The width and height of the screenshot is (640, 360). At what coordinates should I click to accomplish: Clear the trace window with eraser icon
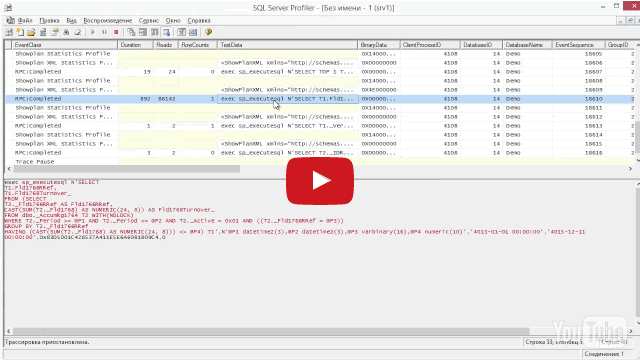tap(77, 32)
